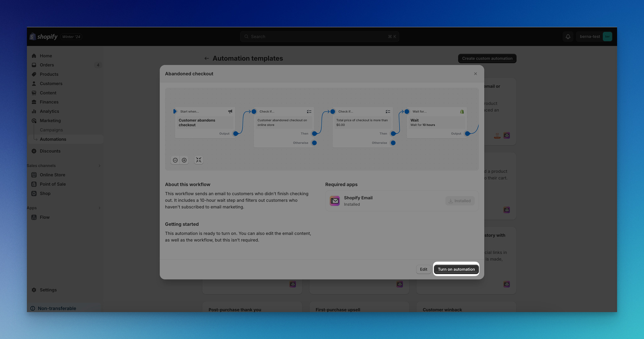Open Marketing in the sidebar
This screenshot has height=339, width=644.
pos(66,121)
